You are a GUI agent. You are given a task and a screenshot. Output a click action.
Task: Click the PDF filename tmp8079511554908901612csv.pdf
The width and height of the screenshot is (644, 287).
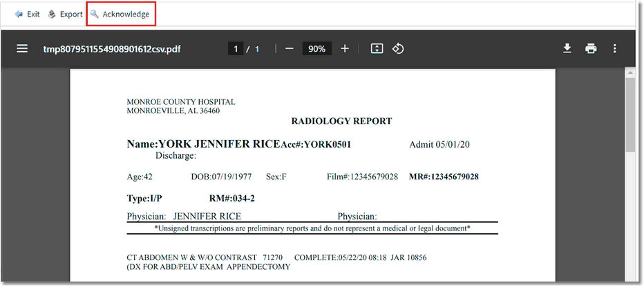(x=112, y=49)
